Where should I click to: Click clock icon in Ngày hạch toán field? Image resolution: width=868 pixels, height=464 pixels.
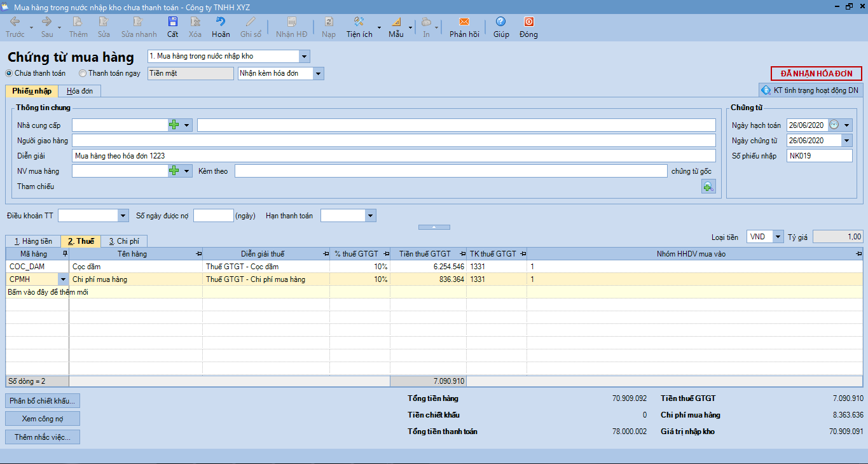tap(834, 125)
